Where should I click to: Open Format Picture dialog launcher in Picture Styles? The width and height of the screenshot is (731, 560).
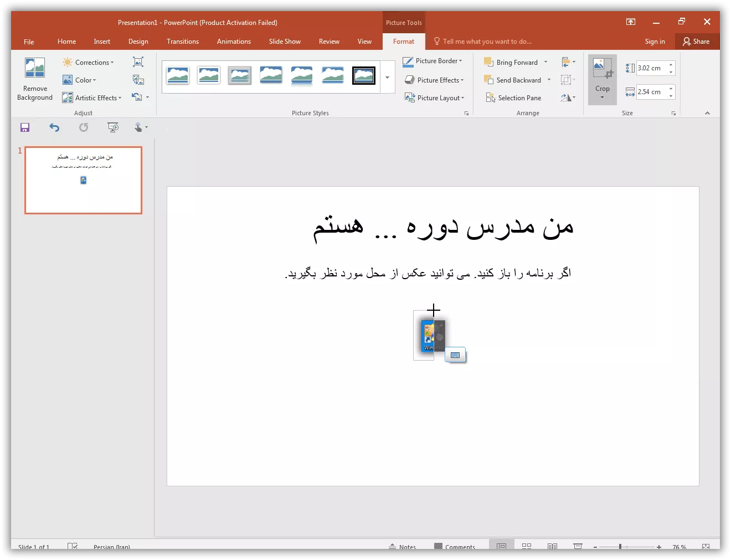tap(466, 114)
